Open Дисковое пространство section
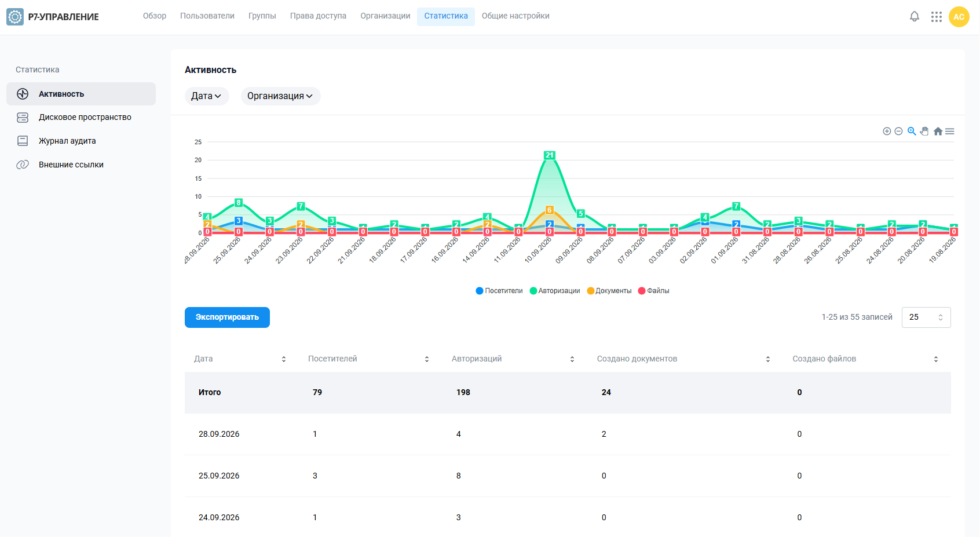Screen dimensions: 980x537 pyautogui.click(x=81, y=118)
